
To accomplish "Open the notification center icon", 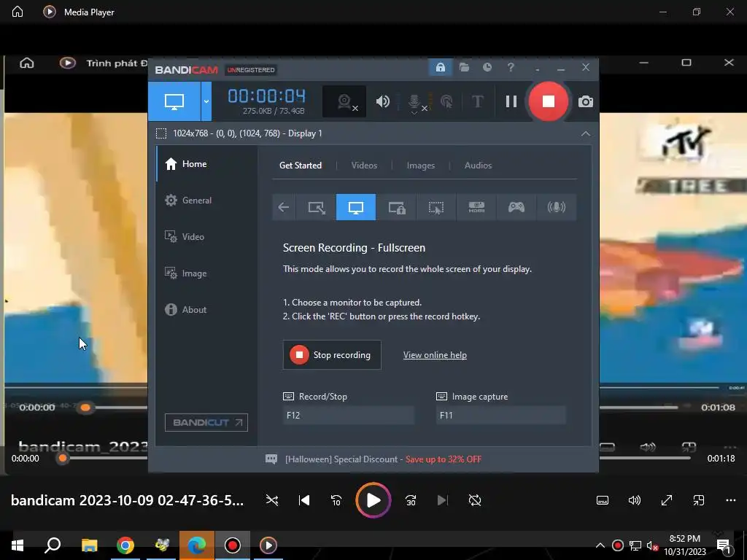I will [724, 545].
